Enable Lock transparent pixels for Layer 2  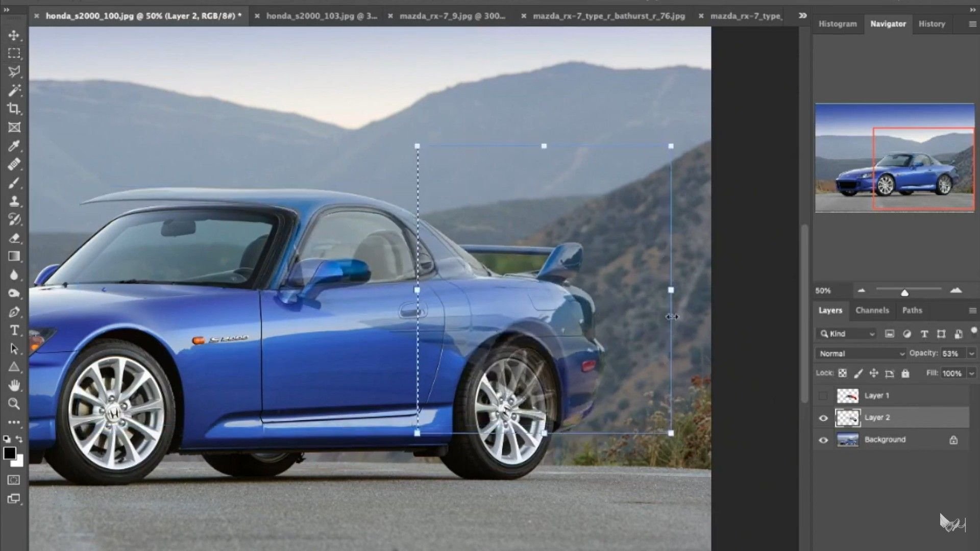click(843, 373)
